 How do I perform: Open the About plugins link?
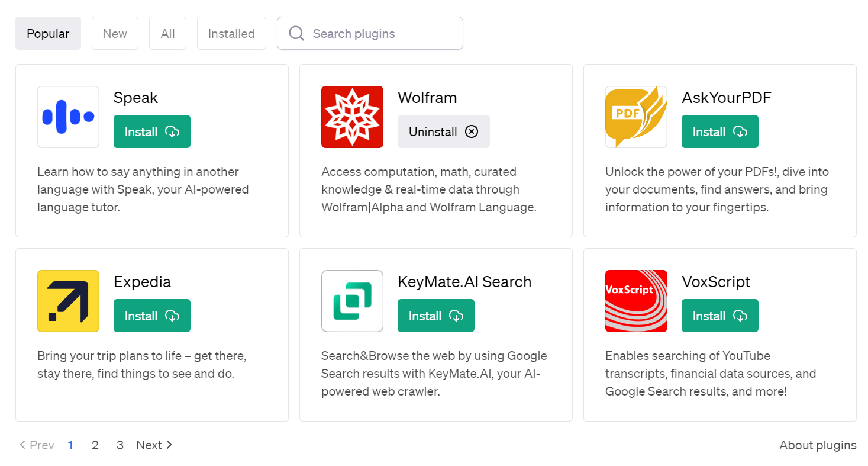click(x=818, y=445)
